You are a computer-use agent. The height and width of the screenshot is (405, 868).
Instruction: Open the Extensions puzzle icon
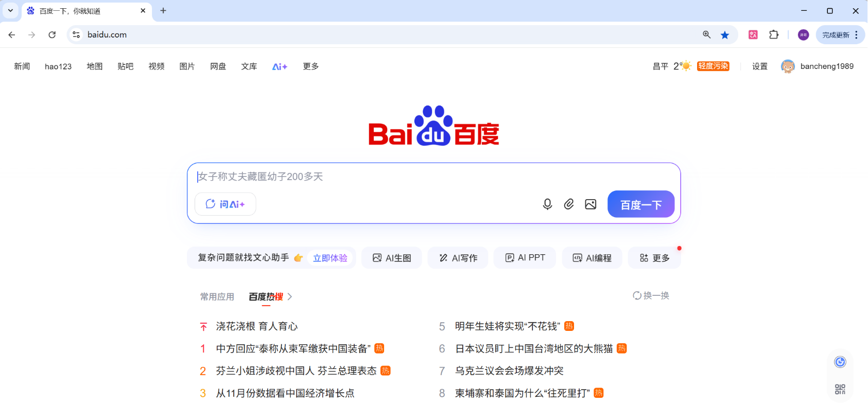[774, 34]
